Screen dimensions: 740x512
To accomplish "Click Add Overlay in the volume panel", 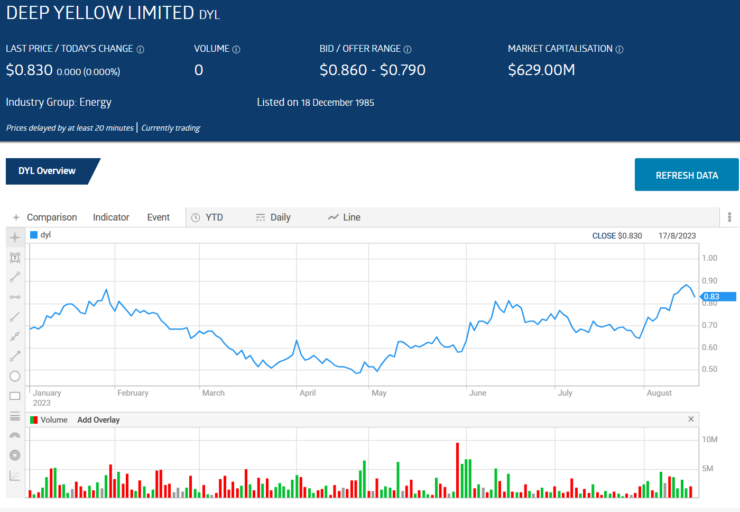I will [98, 420].
